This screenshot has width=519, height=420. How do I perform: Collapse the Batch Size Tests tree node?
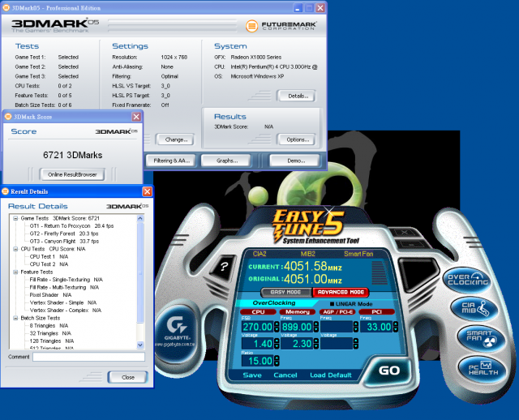click(15, 318)
